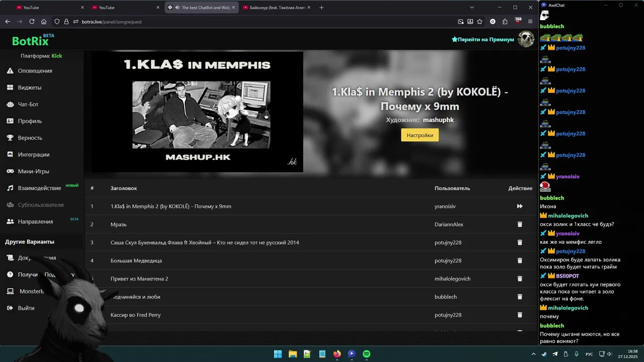Click song title 'Мразь' in the queue
Viewport: 644px width, 362px height.
coord(118,224)
